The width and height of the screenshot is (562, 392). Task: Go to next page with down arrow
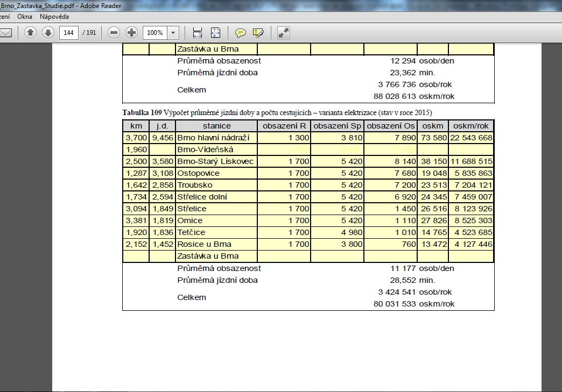(x=48, y=33)
